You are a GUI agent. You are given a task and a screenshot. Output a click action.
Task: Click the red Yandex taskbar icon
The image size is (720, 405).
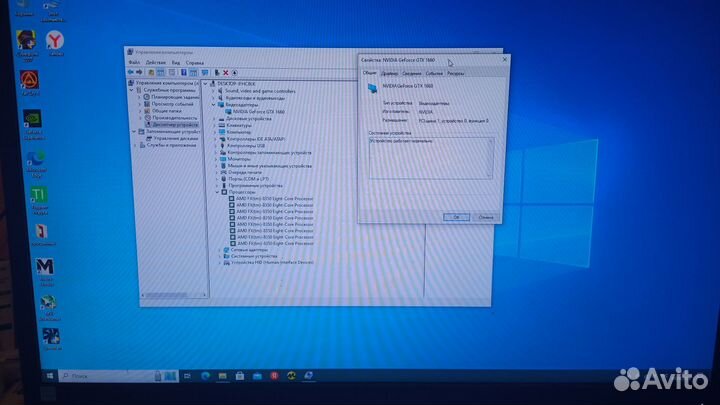click(x=274, y=376)
